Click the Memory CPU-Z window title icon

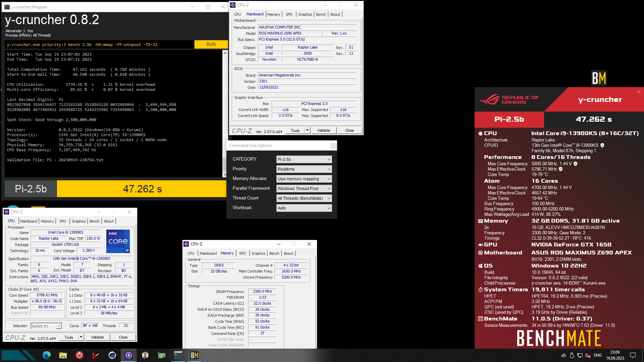pos(186,244)
